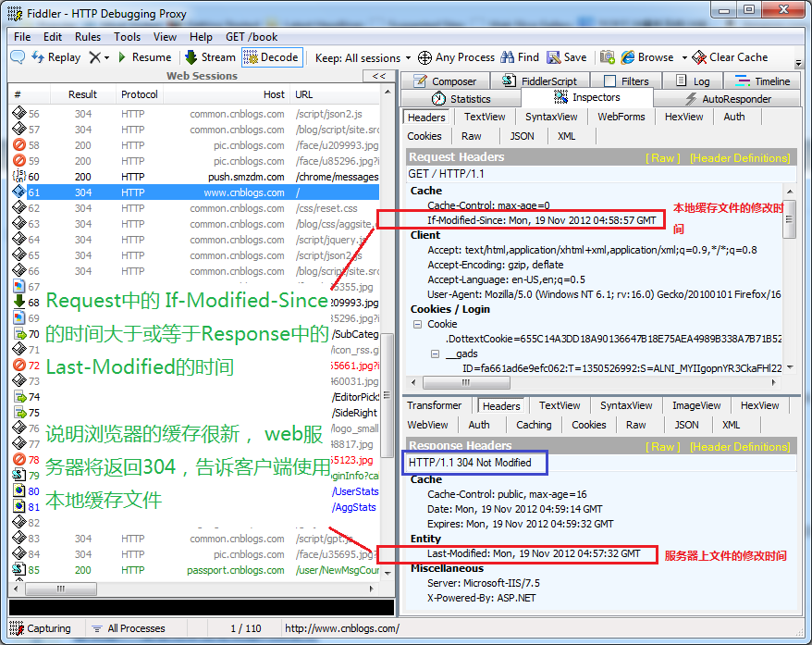The image size is (812, 645).
Task: Click Header Definitions link in Response Headers
Action: 740,447
